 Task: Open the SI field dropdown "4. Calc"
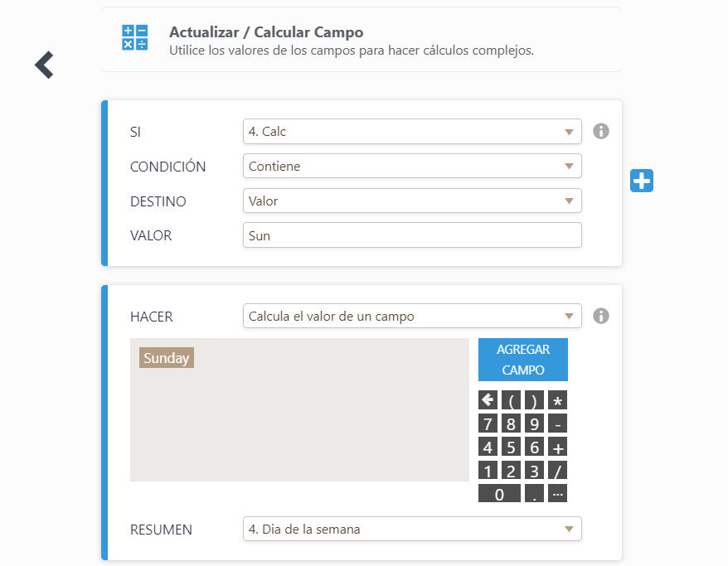[x=412, y=132]
